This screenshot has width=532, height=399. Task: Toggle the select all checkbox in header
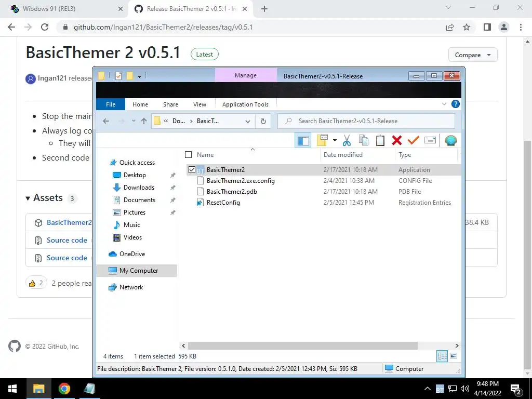tap(188, 155)
